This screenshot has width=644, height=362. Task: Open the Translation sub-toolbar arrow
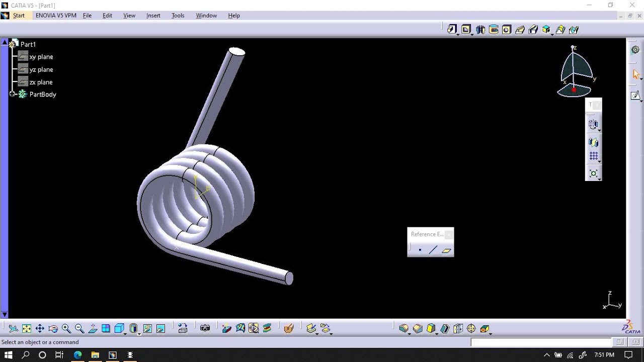[599, 130]
